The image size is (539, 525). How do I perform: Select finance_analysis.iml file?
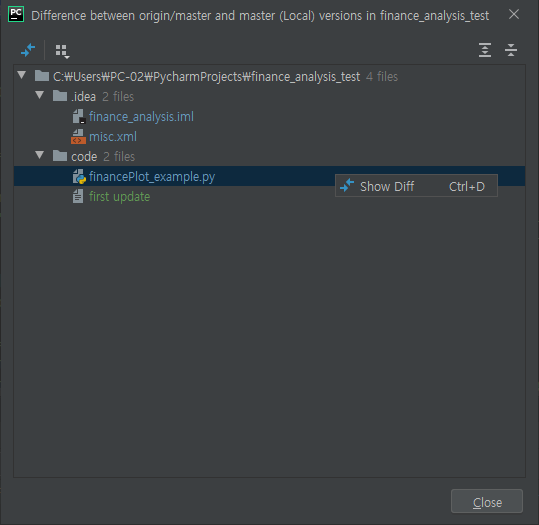pos(141,117)
